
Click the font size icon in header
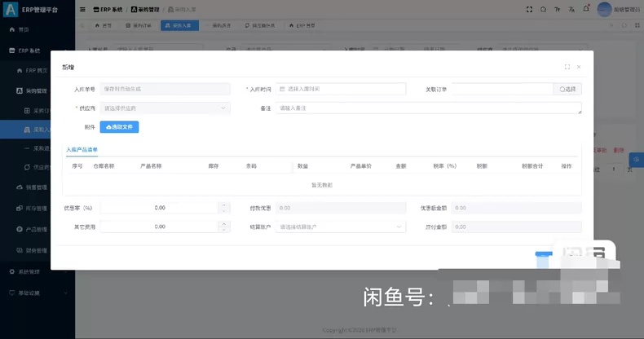point(558,10)
